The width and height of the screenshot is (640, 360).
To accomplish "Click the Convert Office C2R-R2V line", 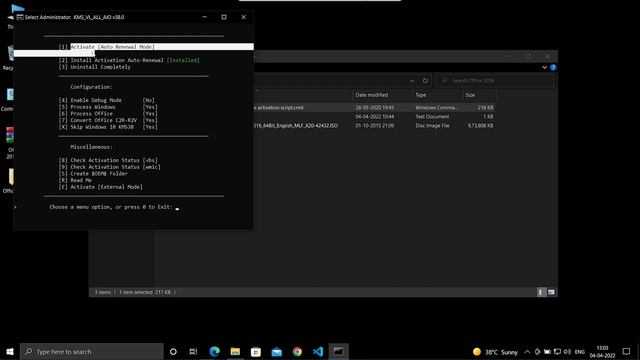I will [x=108, y=120].
